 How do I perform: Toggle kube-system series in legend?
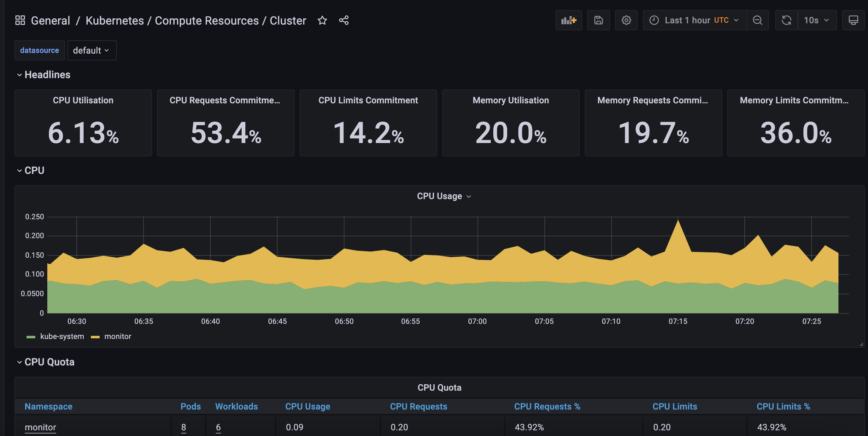click(62, 336)
